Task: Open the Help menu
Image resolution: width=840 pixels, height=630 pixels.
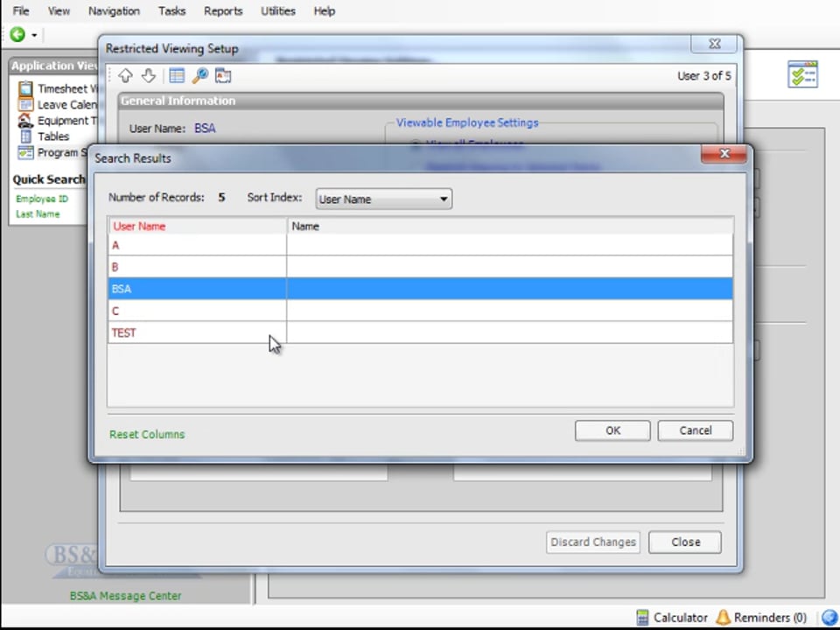Action: tap(324, 10)
